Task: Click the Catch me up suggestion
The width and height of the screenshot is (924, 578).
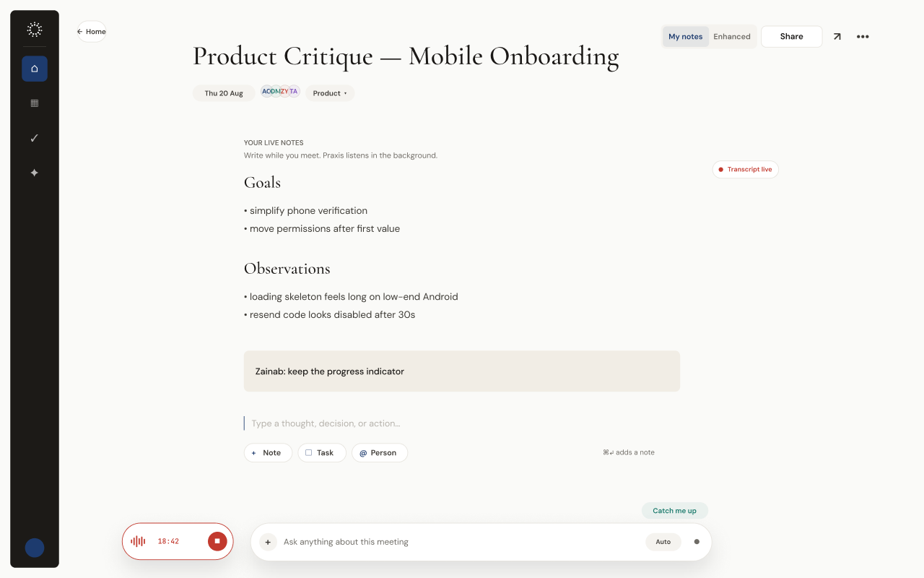Action: [x=675, y=511]
